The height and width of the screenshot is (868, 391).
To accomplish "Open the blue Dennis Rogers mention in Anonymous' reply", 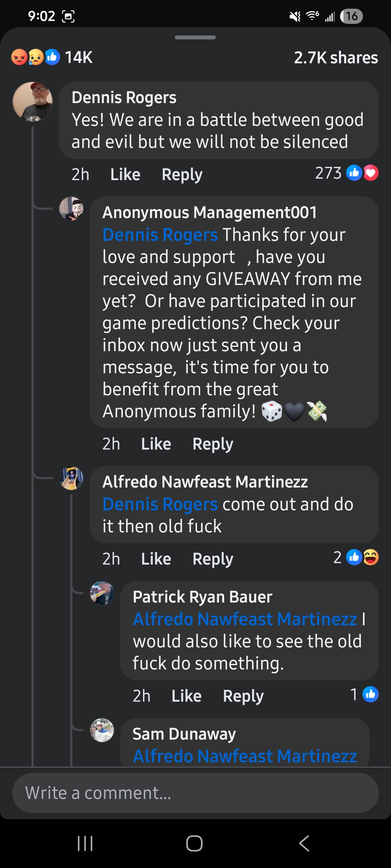I will pyautogui.click(x=160, y=235).
